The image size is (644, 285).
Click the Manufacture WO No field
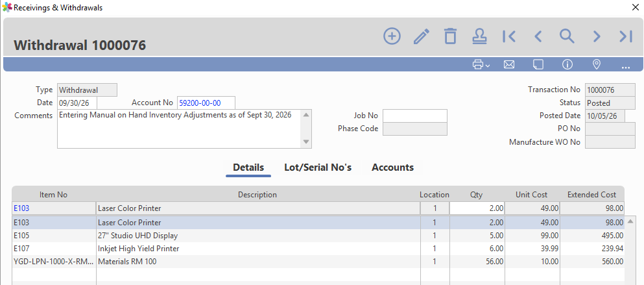tap(610, 142)
